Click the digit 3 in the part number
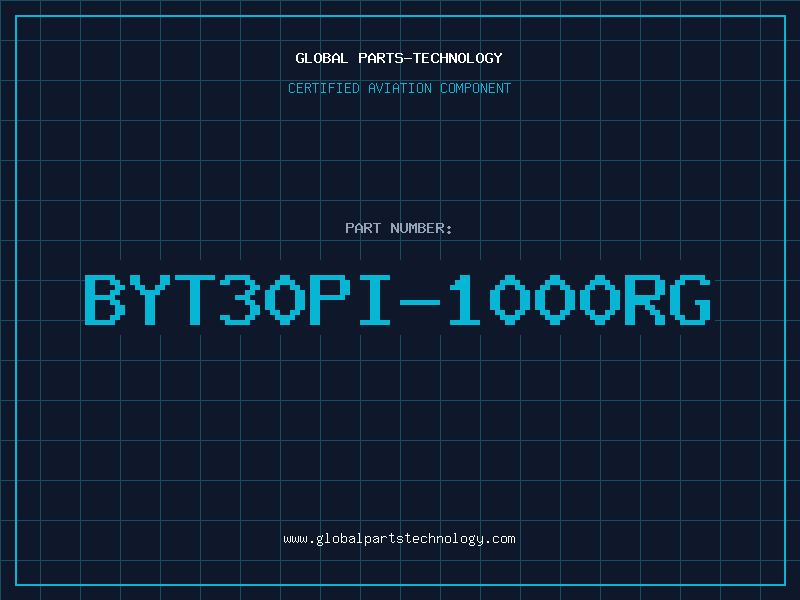The height and width of the screenshot is (600, 800). tap(240, 299)
